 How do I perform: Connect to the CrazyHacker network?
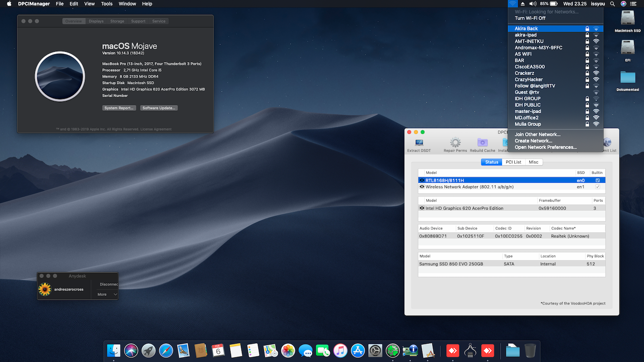click(x=555, y=80)
